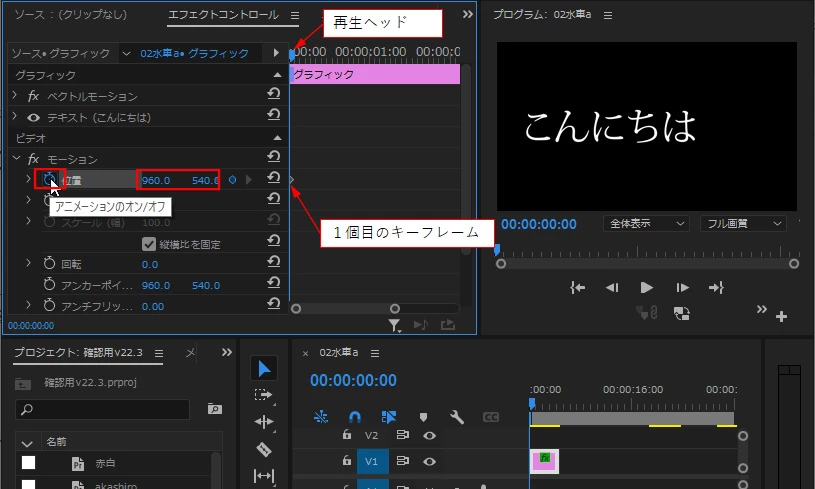Expand 位置 property
Screen dimensions: 815x489
point(29,179)
